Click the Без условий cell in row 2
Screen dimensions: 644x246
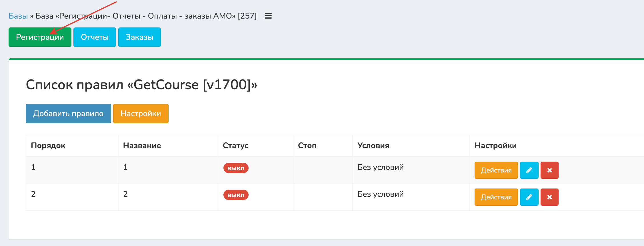(380, 194)
